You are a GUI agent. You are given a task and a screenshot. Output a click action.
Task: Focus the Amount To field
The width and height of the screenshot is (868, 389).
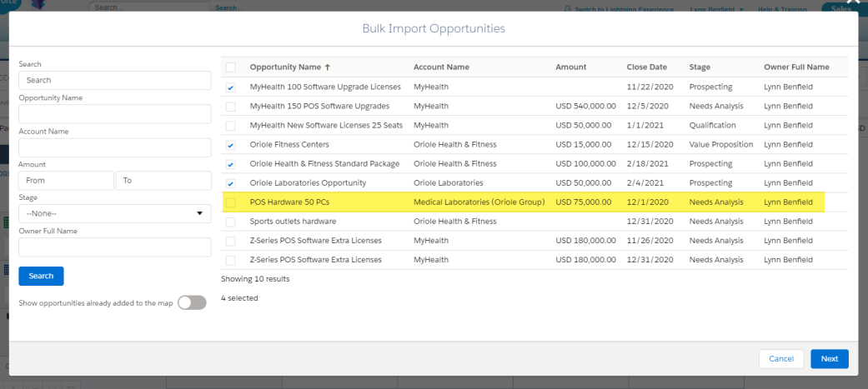click(x=163, y=181)
